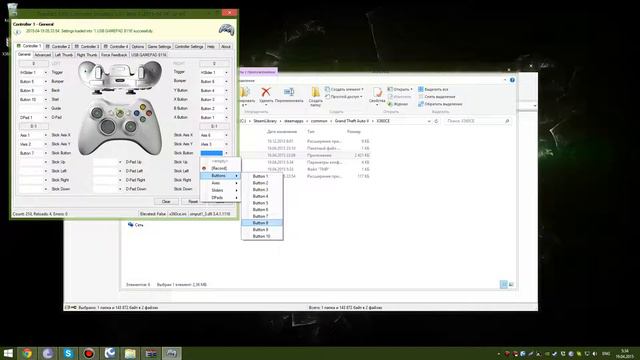This screenshot has height=360, width=640.
Task: Click the Xbox controller front image
Action: pos(120,126)
